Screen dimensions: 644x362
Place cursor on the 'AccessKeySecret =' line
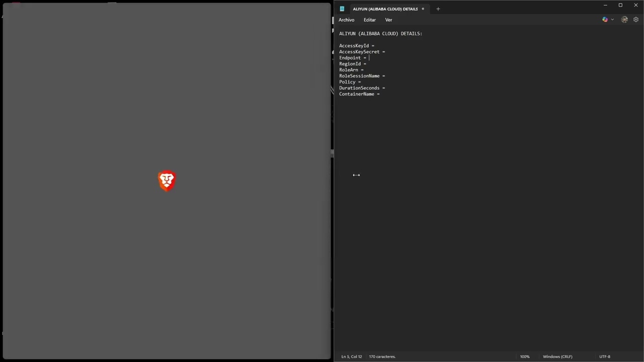point(362,52)
